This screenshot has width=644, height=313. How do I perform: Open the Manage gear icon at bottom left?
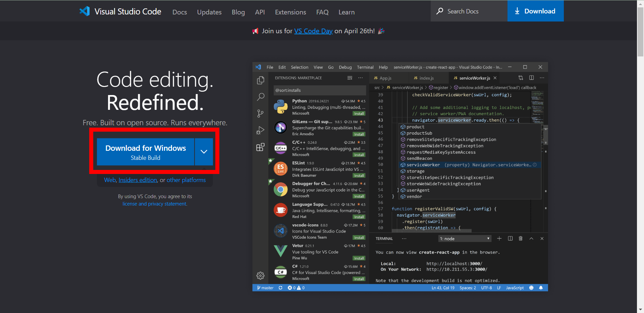tap(260, 276)
